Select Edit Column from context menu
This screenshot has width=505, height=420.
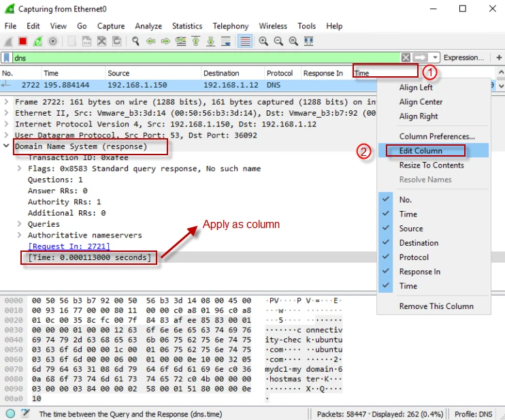[421, 150]
